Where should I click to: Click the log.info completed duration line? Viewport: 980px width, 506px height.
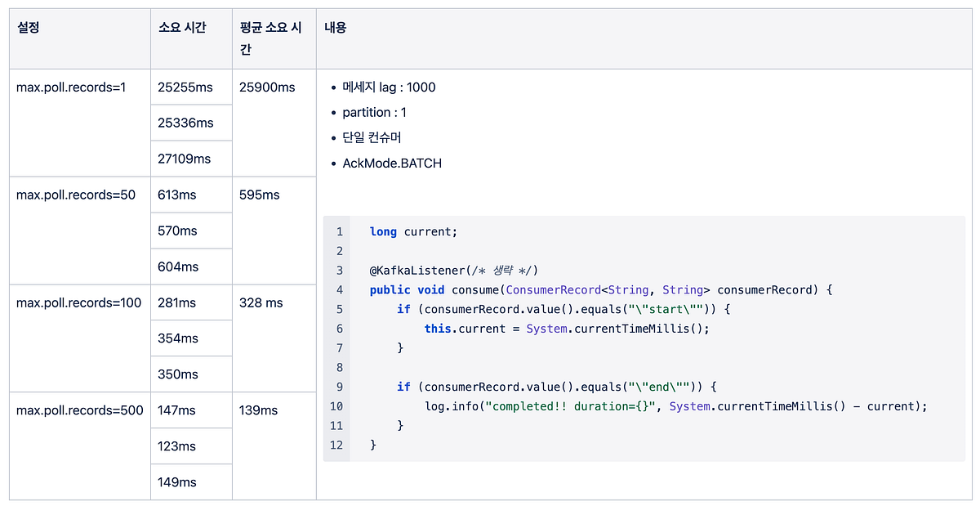click(x=676, y=406)
